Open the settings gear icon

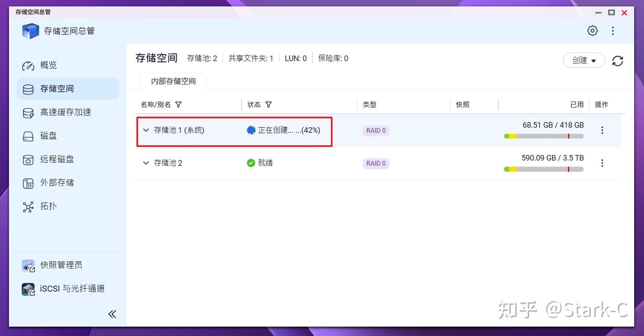point(593,31)
